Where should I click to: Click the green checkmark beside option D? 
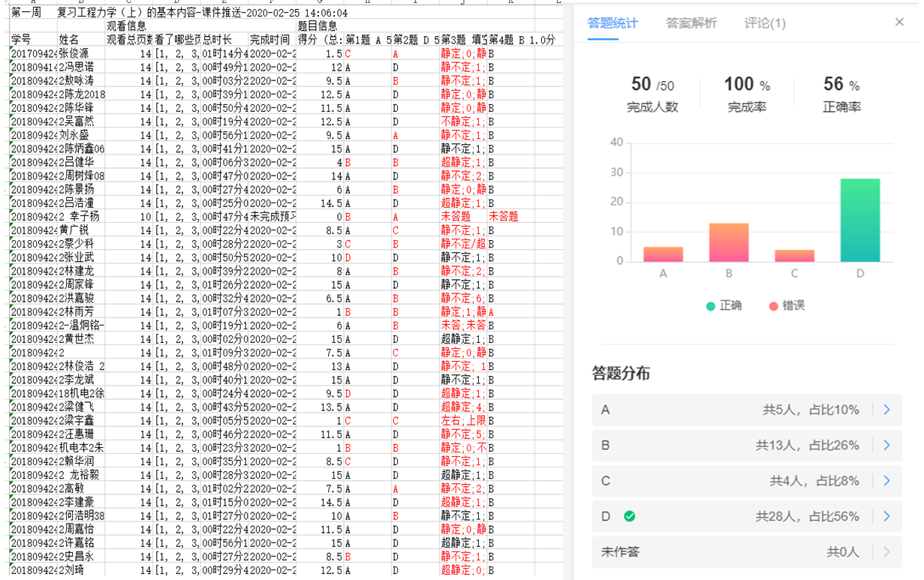tap(630, 516)
